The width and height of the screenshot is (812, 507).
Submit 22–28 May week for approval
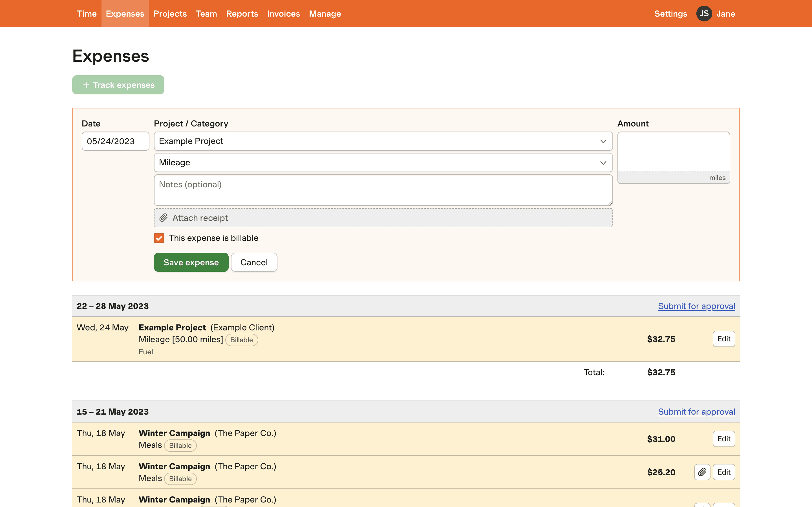click(696, 306)
